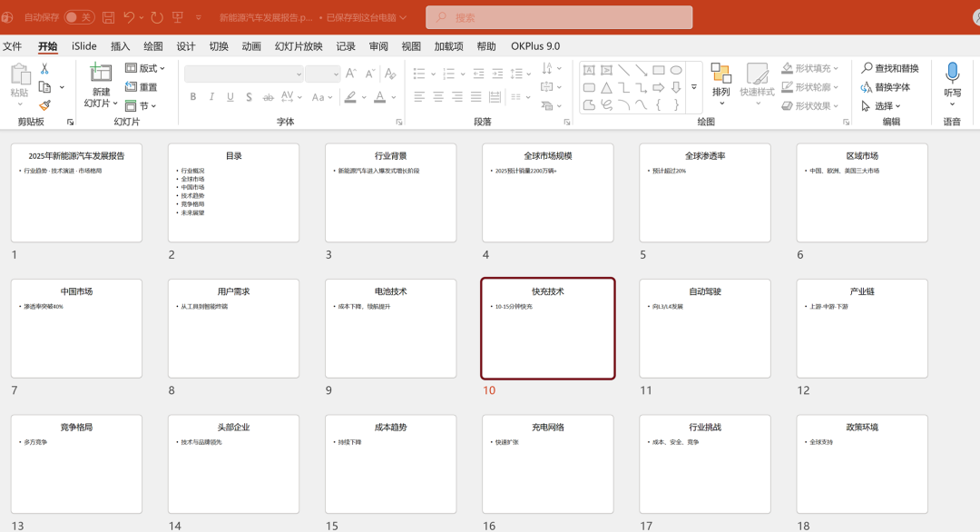
Task: Switch to the iSlide tab
Action: (x=83, y=46)
